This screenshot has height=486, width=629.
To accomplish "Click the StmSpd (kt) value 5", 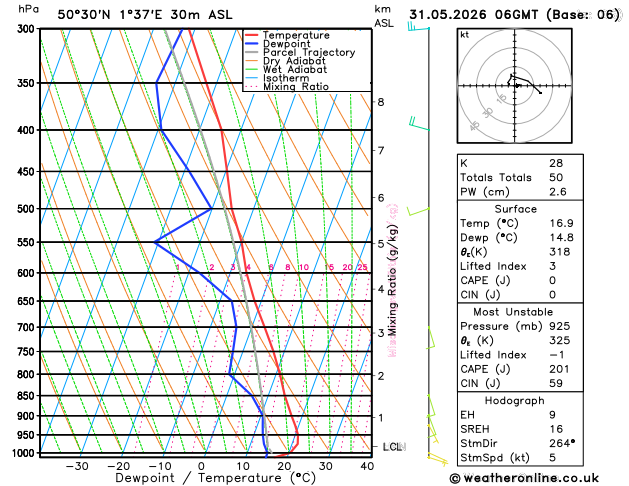I will (552, 458).
